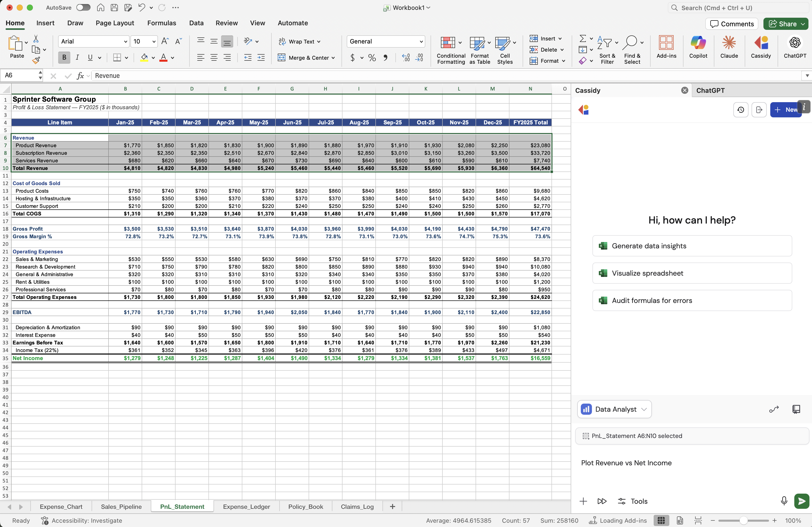
Task: Decrease decimal places
Action: pos(419,58)
